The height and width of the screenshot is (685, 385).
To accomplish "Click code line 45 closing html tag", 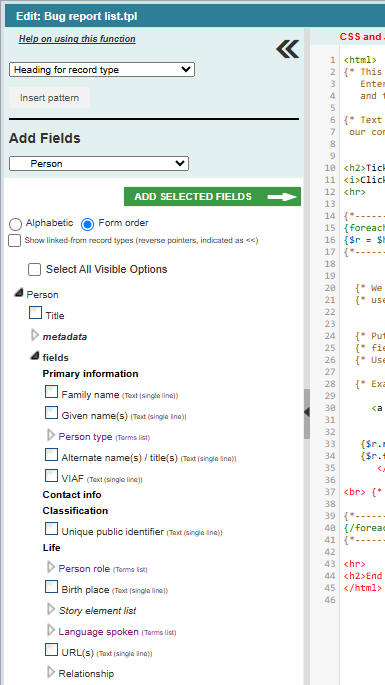I will [363, 588].
